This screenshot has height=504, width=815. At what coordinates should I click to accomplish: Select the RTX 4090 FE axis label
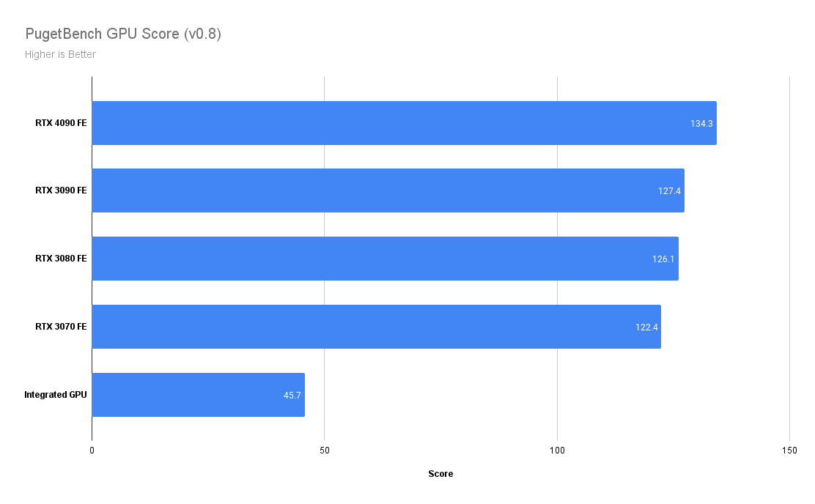coord(61,123)
